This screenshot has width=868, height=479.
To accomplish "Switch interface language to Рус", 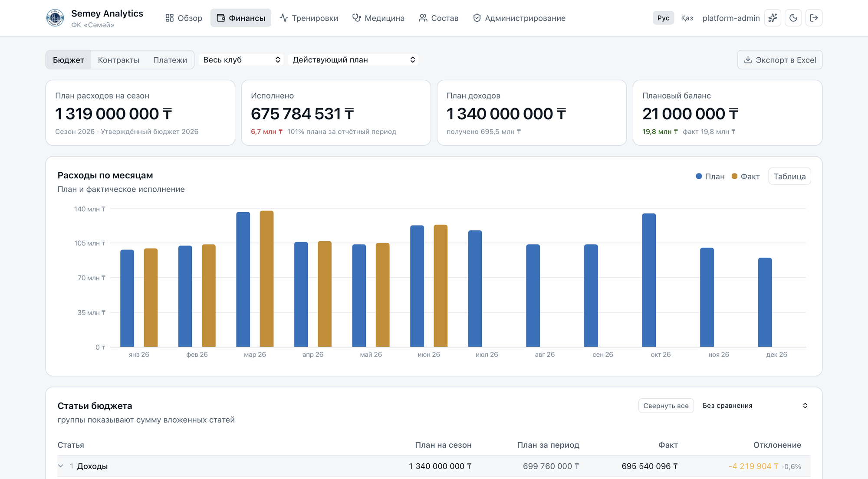I will tap(663, 18).
